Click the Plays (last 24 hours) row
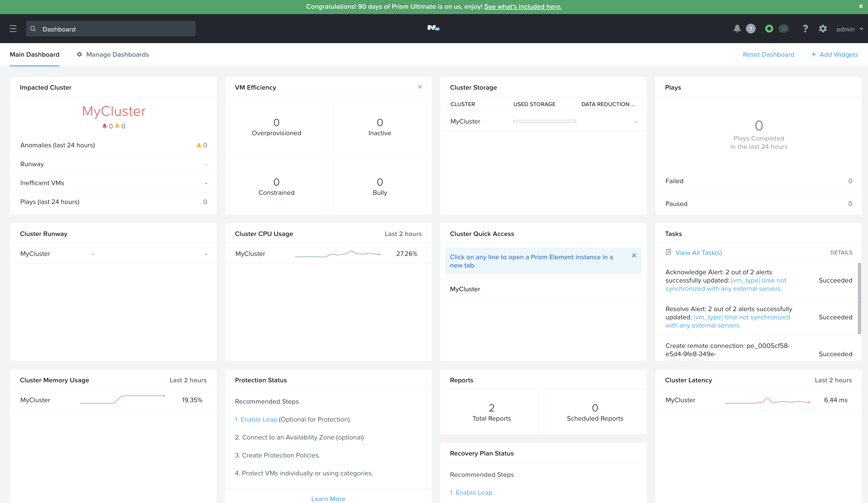Image resolution: width=868 pixels, height=503 pixels. 113,202
